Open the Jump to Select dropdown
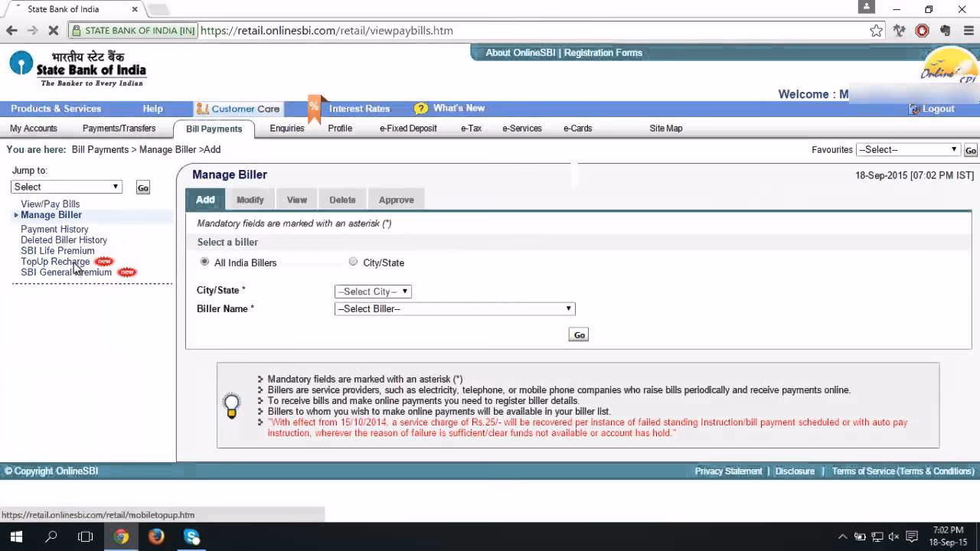 (67, 187)
